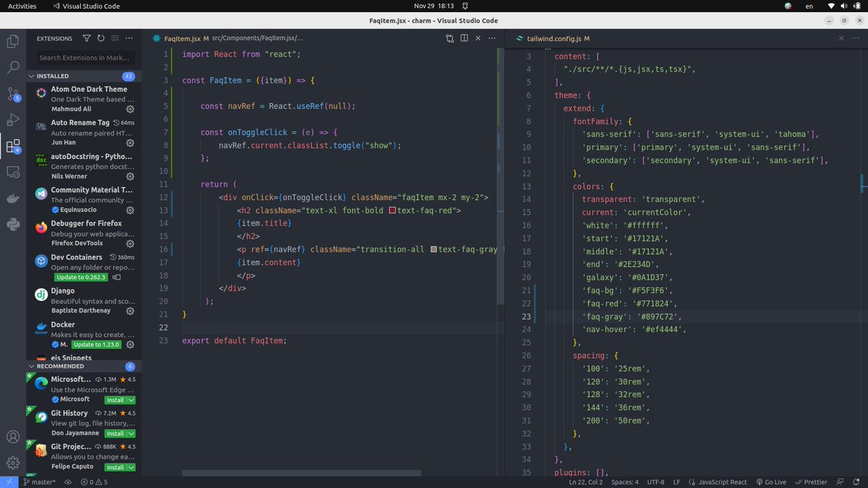The width and height of the screenshot is (868, 488).
Task: Update Docker extension to 1.23.0
Action: [96, 344]
